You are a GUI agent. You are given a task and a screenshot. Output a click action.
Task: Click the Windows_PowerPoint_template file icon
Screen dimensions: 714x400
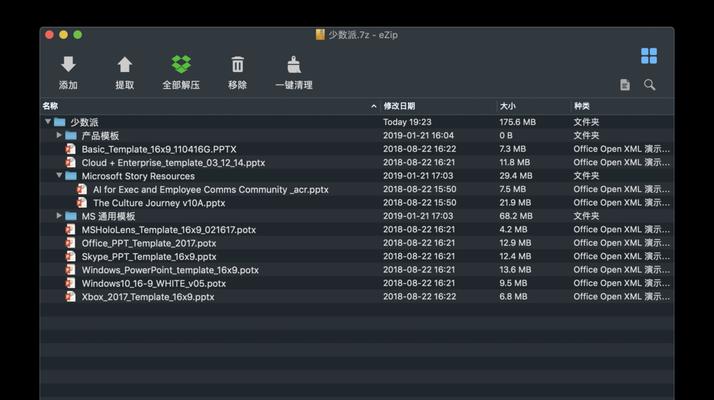(70, 270)
